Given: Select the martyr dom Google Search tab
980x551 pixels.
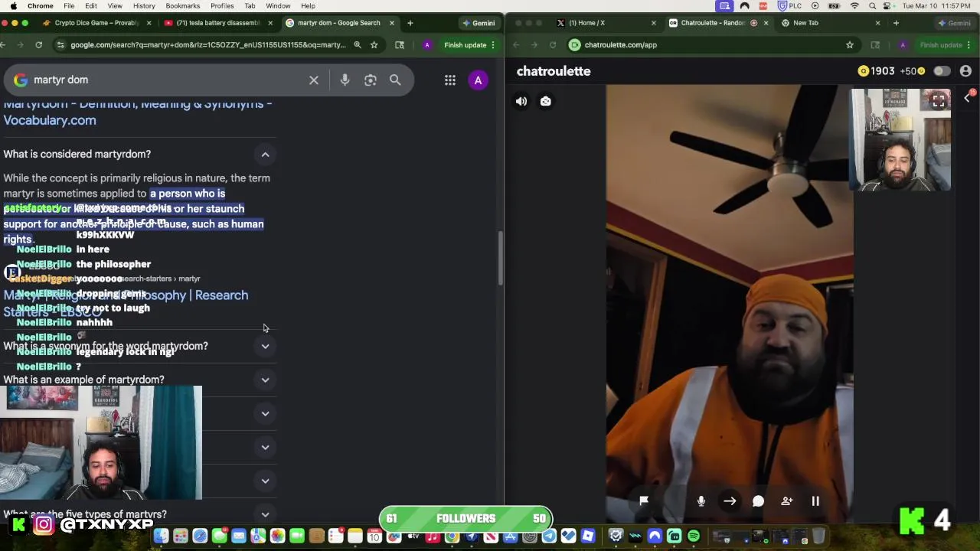Looking at the screenshot, I should coord(338,23).
